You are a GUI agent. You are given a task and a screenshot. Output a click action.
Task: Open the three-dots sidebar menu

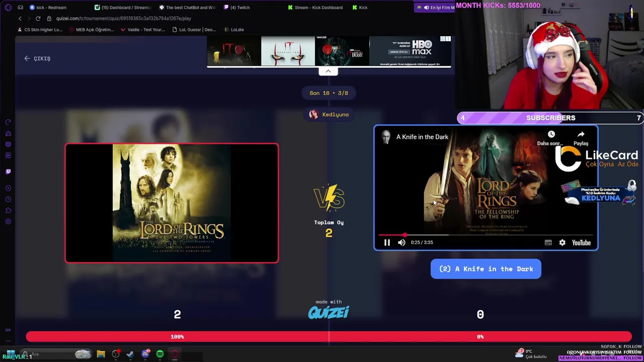(8, 341)
